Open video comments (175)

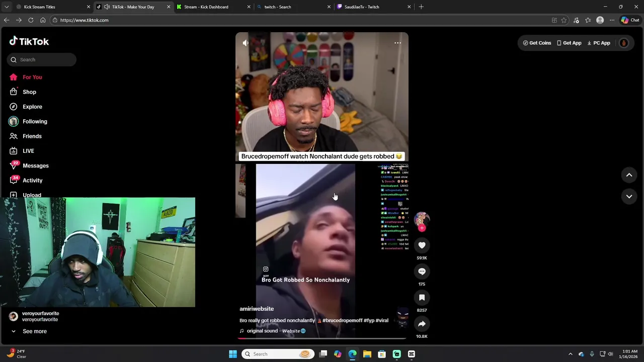[x=422, y=271]
